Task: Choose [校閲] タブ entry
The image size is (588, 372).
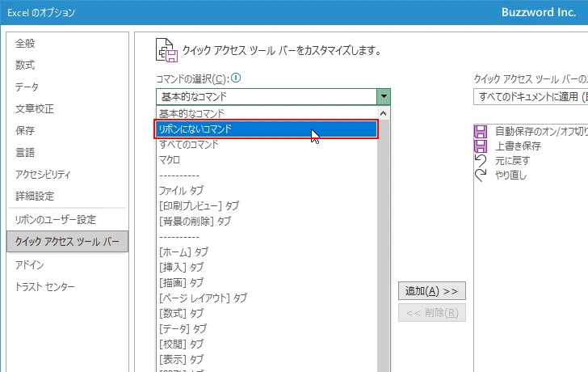Action: click(x=267, y=345)
